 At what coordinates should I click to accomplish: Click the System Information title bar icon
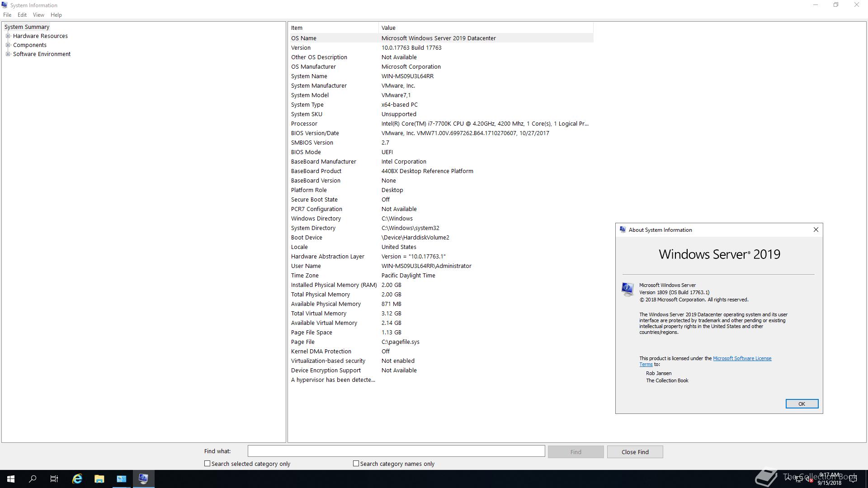tap(5, 5)
